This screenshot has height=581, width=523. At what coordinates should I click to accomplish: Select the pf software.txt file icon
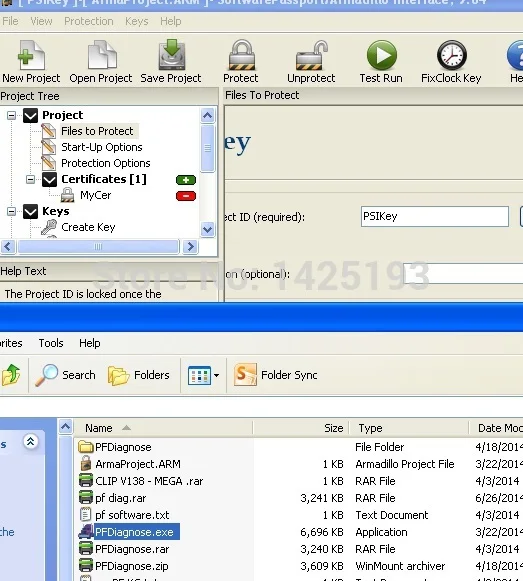click(x=86, y=515)
